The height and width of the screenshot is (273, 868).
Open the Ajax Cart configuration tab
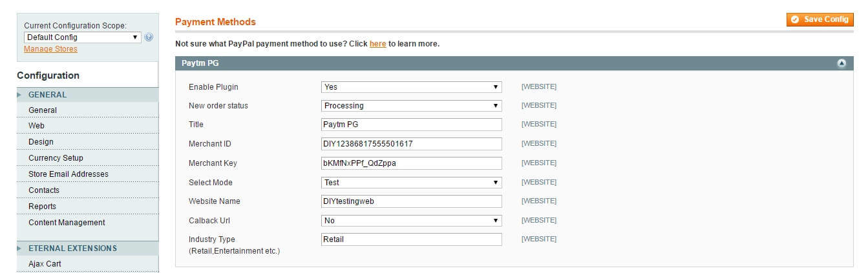click(x=45, y=264)
